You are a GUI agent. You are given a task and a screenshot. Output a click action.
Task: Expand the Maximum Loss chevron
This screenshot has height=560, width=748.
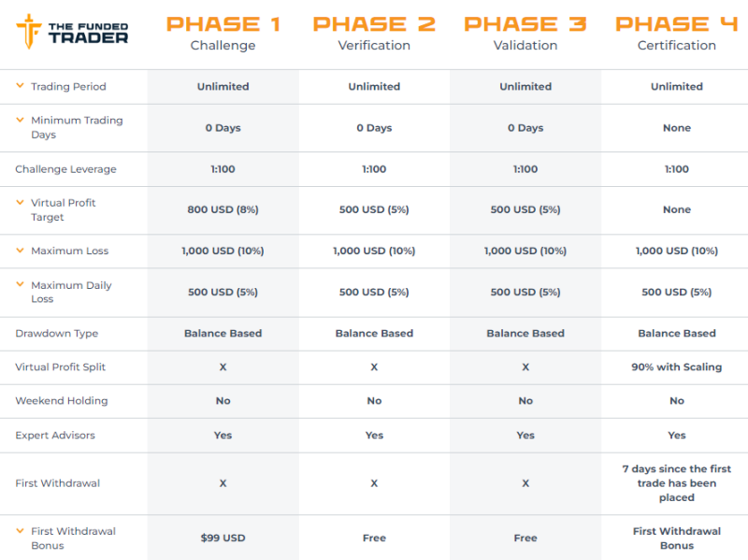click(20, 251)
